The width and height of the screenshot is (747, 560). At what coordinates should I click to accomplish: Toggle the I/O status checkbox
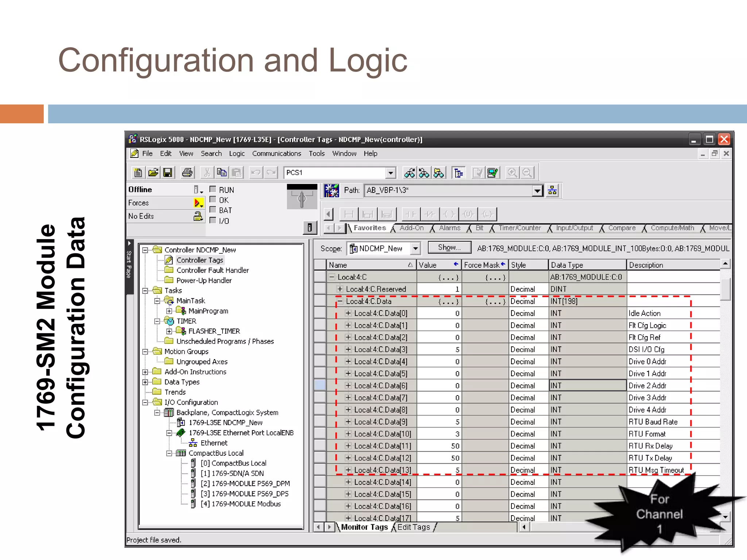[213, 220]
